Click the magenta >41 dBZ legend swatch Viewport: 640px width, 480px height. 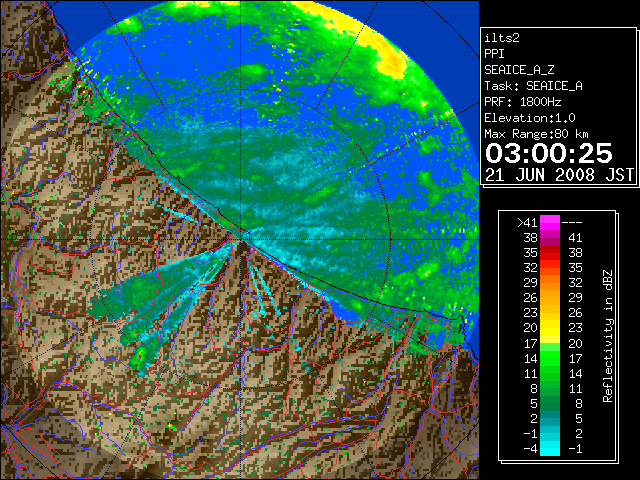click(x=550, y=222)
